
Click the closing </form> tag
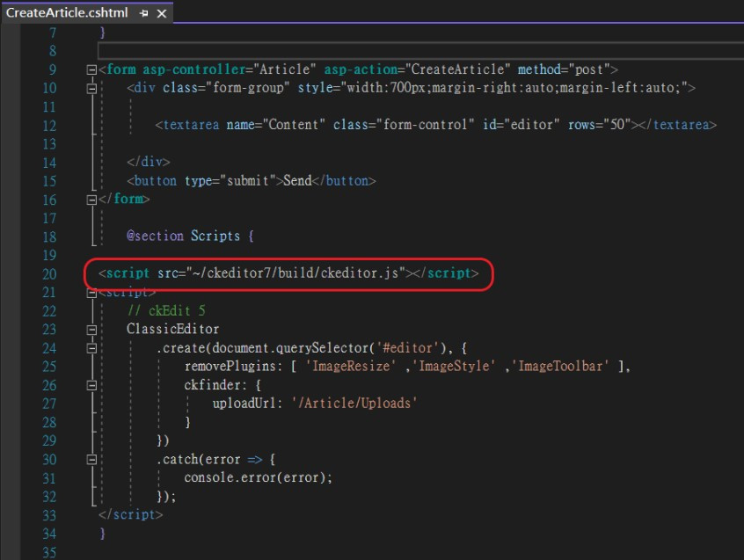click(x=124, y=200)
